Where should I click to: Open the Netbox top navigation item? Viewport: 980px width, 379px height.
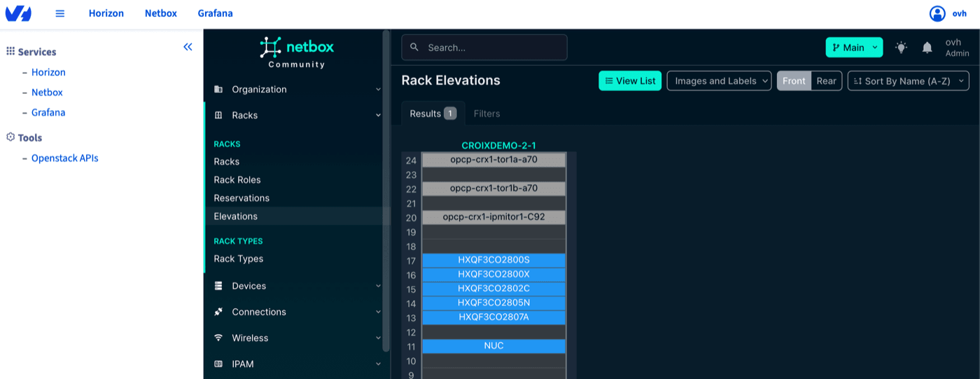click(x=161, y=13)
